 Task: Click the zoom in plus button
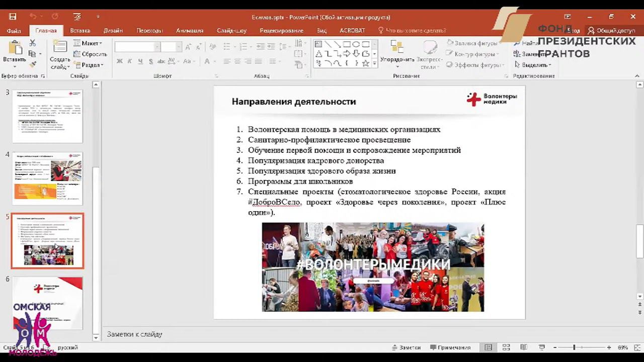pyautogui.click(x=609, y=347)
